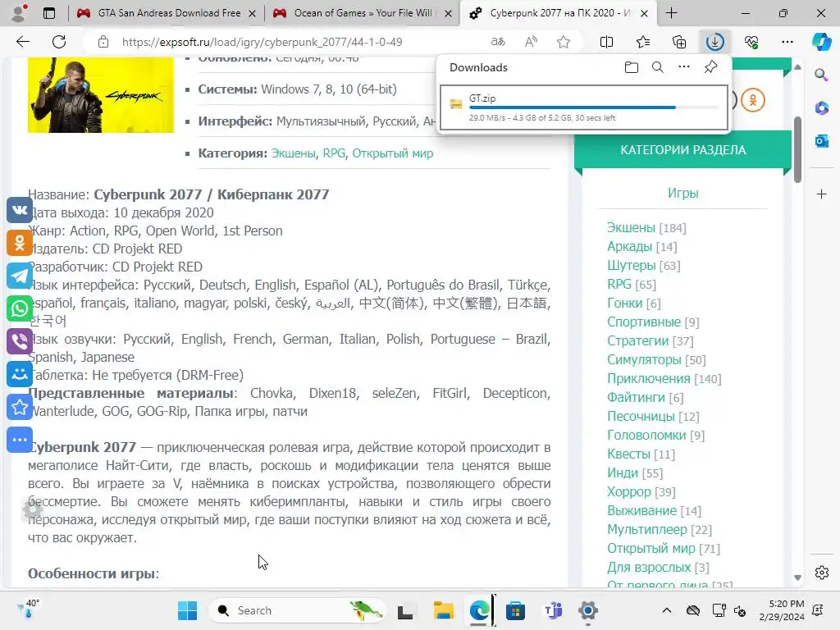
Task: Open more share options button
Action: (20, 440)
